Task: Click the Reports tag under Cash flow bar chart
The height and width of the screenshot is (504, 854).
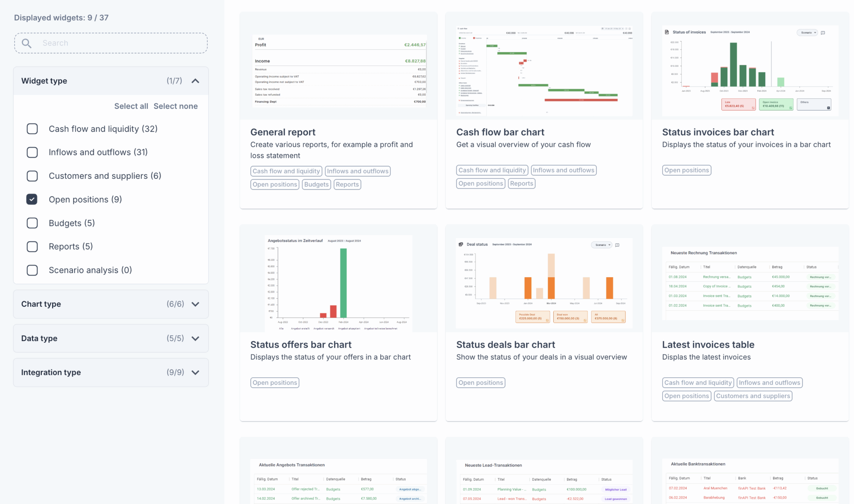Action: (521, 183)
